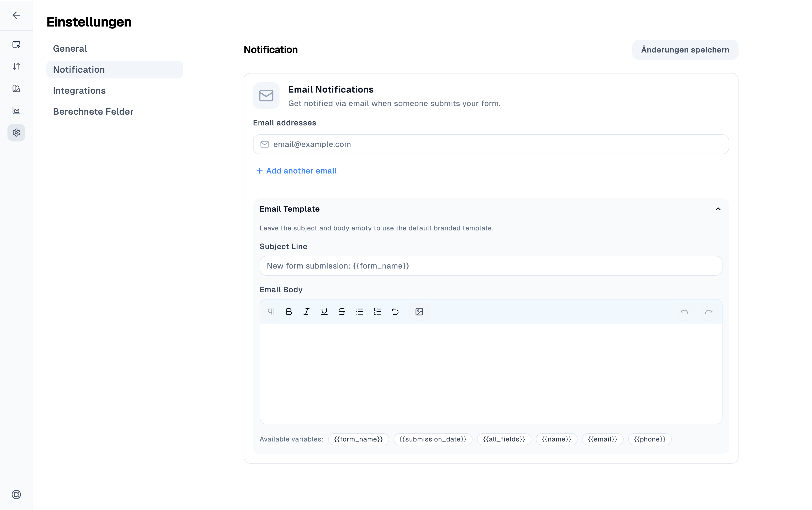812x510 pixels.
Task: Toggle italic formatting in Email Body
Action: click(x=307, y=312)
